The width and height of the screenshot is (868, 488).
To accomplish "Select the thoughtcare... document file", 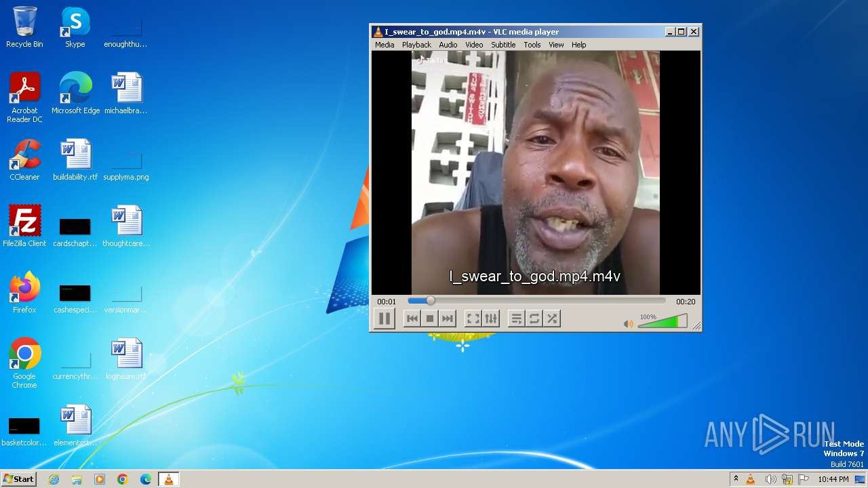I will pos(126,227).
